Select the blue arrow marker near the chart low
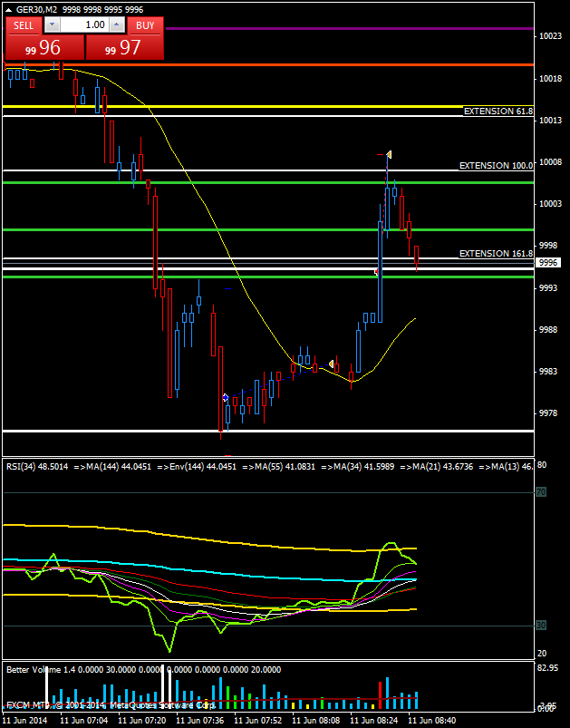This screenshot has height=728, width=570. [225, 397]
